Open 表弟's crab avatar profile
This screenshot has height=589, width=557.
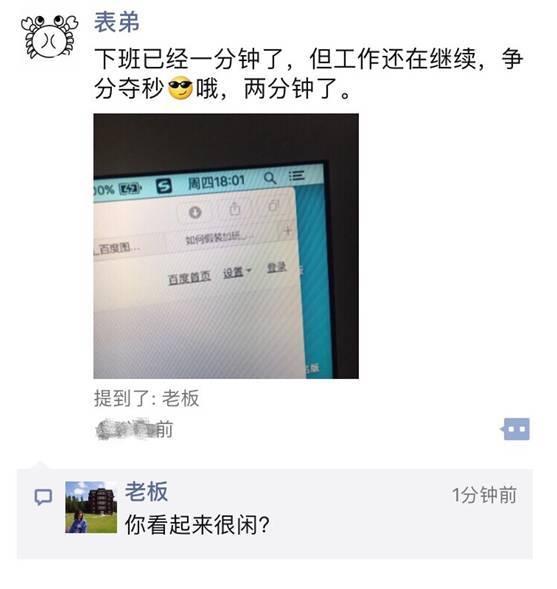[50, 37]
